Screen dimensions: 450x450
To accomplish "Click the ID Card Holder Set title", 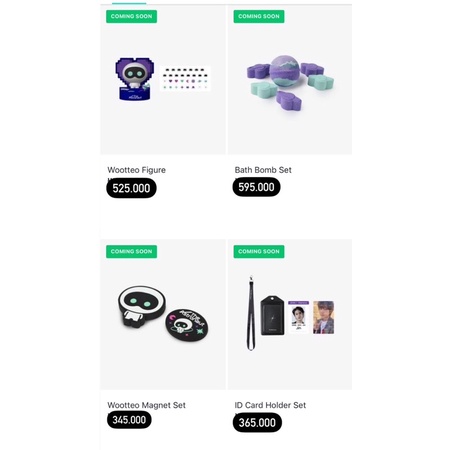I will point(270,405).
